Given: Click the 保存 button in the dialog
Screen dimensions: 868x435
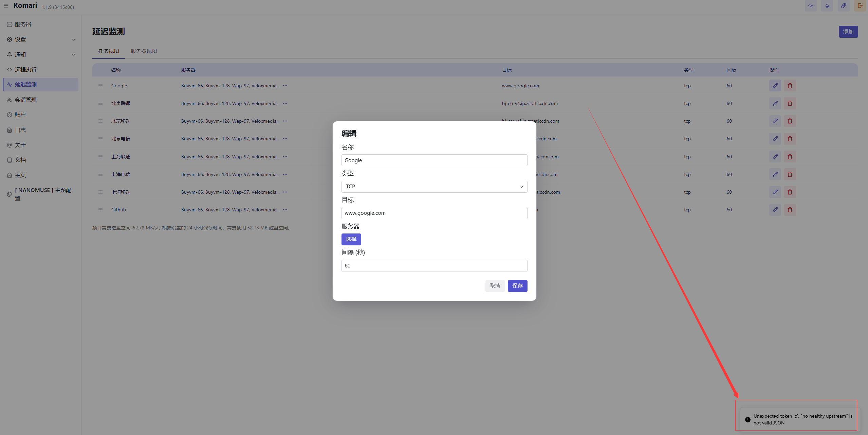Looking at the screenshot, I should [x=517, y=286].
